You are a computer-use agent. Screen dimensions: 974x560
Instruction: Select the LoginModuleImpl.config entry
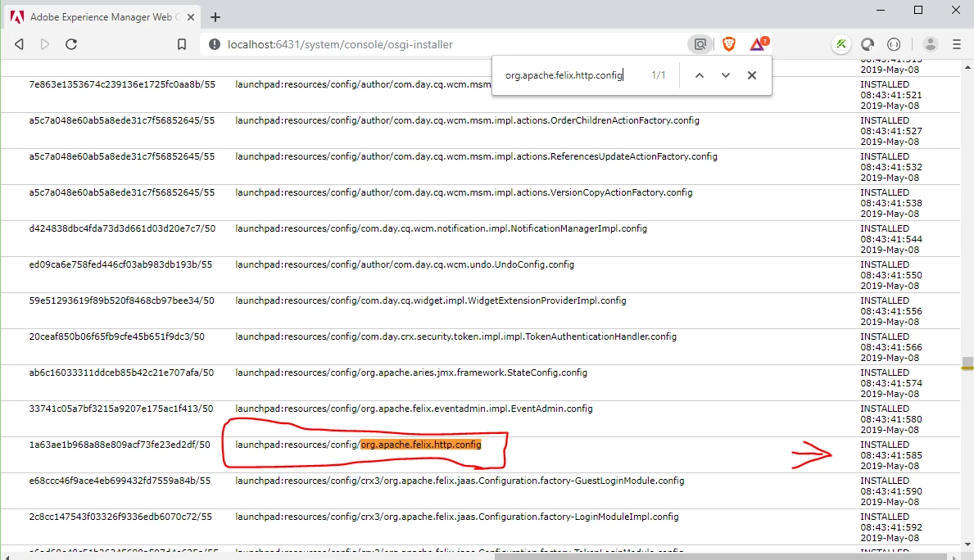(x=456, y=517)
